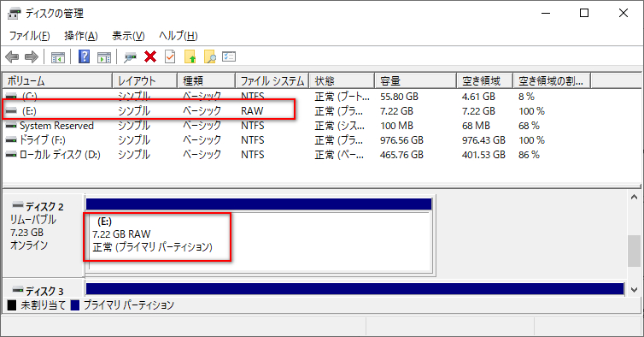Click the 55.80 GB capacity cell
The width and height of the screenshot is (644, 337).
click(x=399, y=97)
